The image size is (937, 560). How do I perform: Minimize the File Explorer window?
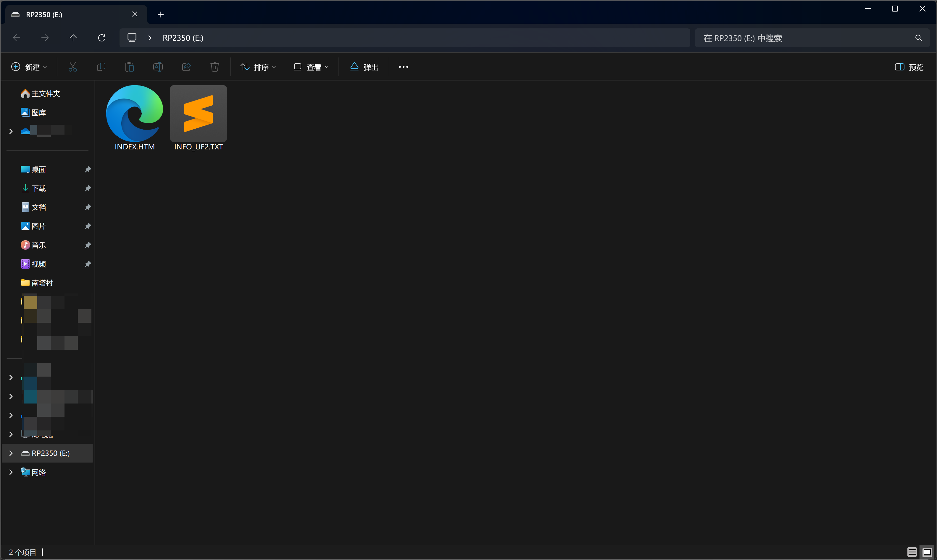(867, 9)
